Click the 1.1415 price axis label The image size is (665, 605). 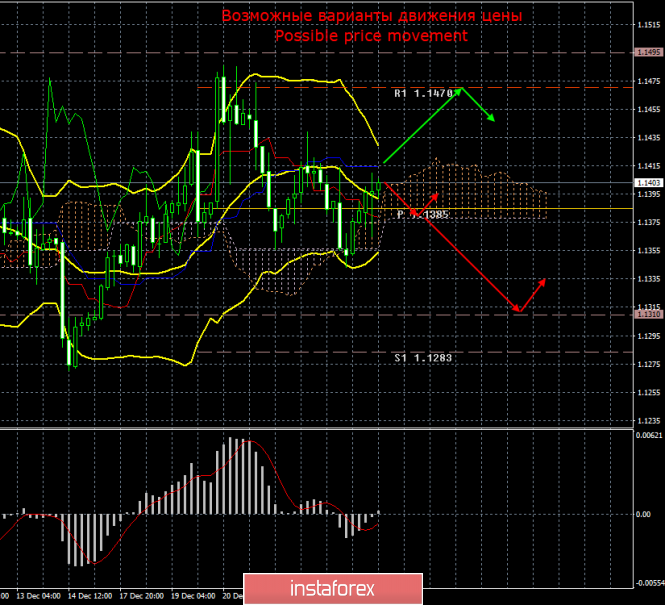[x=649, y=166]
